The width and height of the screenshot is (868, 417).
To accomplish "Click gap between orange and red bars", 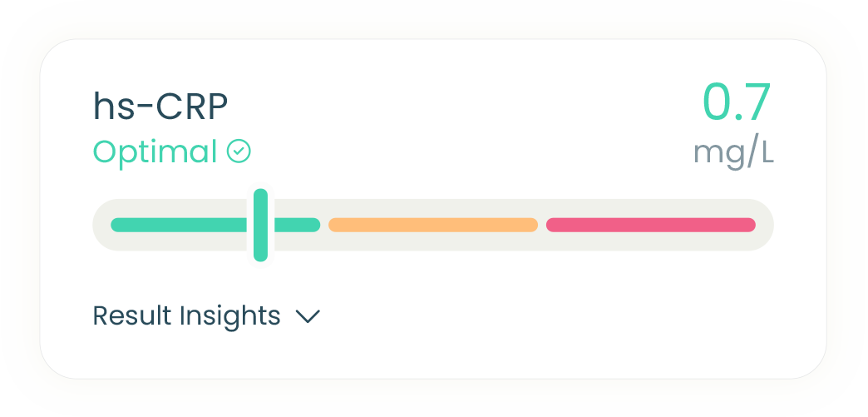I will [542, 225].
